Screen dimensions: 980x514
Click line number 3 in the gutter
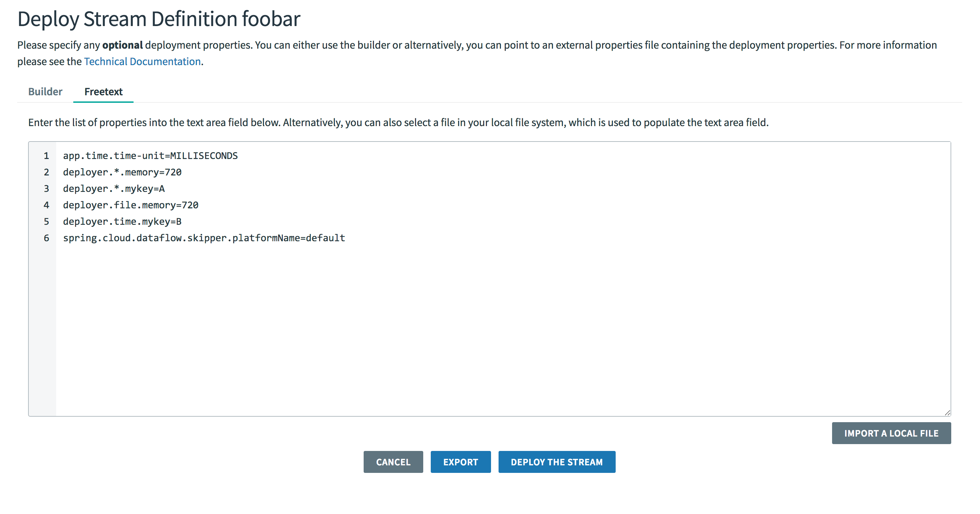click(x=47, y=188)
